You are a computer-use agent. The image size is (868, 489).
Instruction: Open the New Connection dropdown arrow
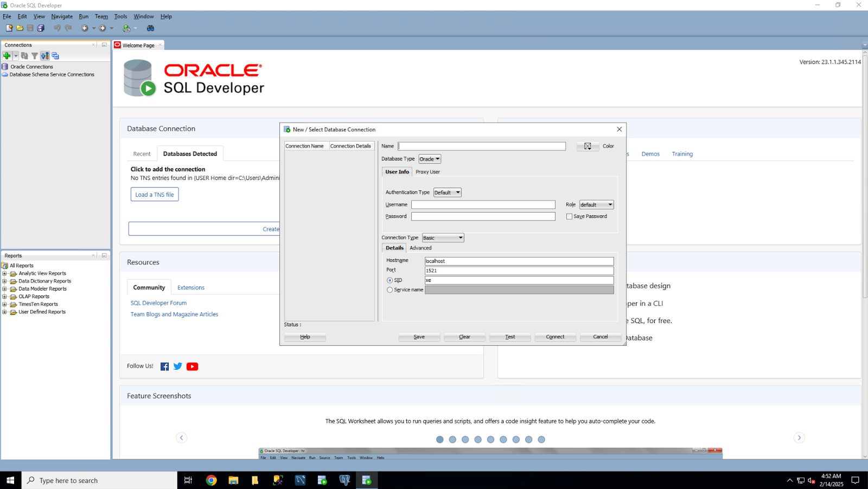pos(16,55)
